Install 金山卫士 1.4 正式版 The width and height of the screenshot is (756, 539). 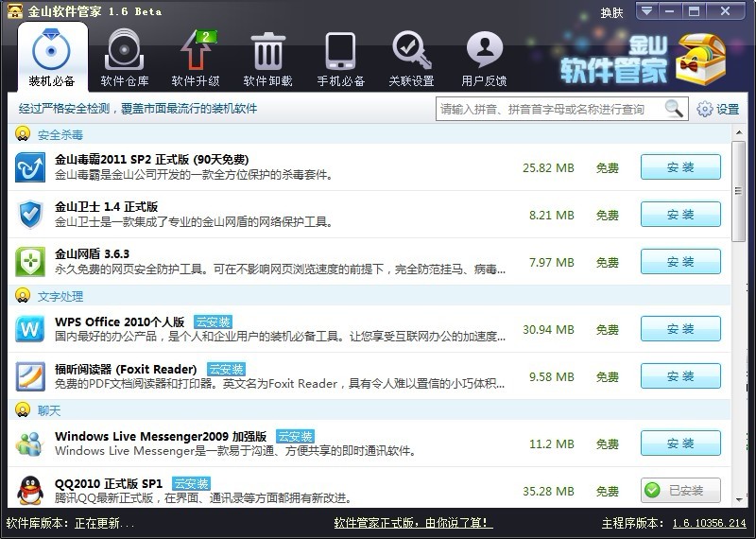tap(680, 215)
